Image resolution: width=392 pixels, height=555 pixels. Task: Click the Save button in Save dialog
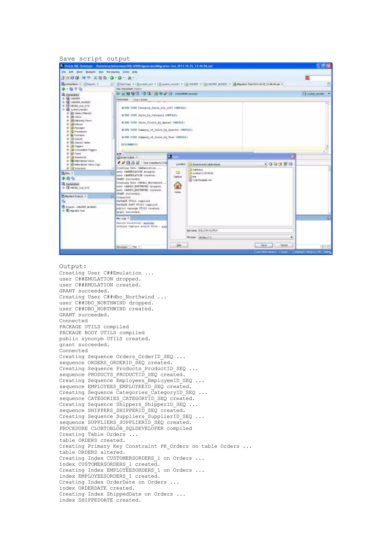coord(264,245)
